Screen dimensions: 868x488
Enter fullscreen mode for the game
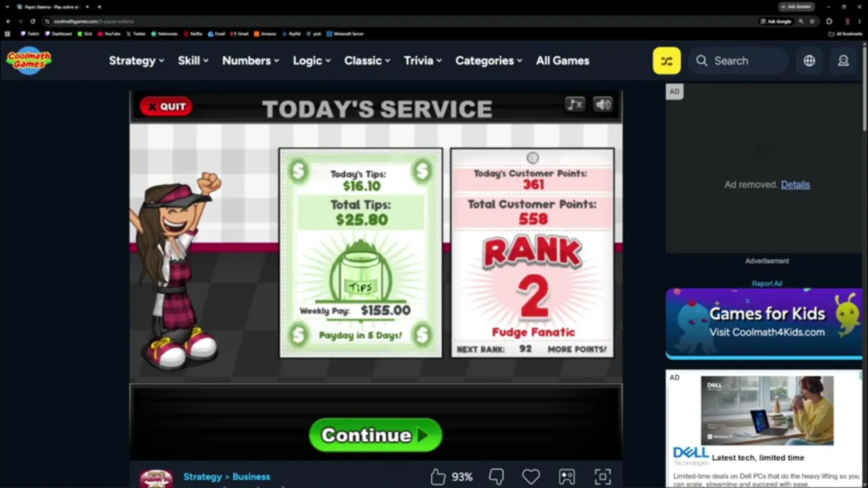(603, 477)
